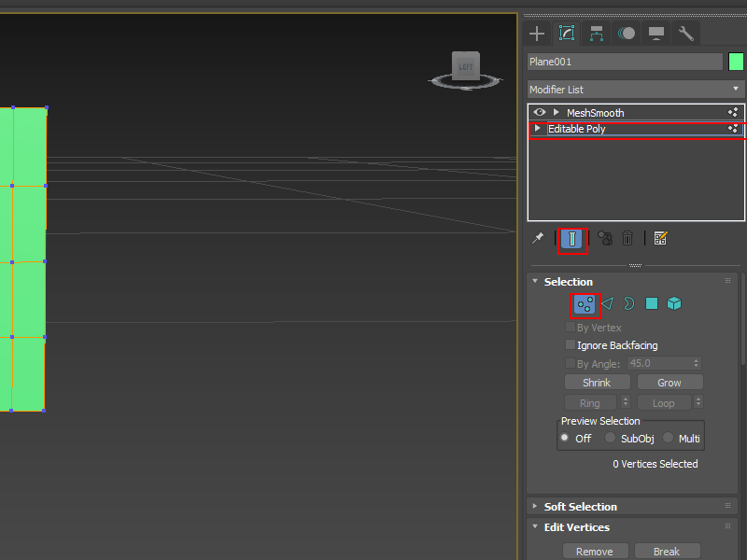Open the Create command panel tab

536,34
